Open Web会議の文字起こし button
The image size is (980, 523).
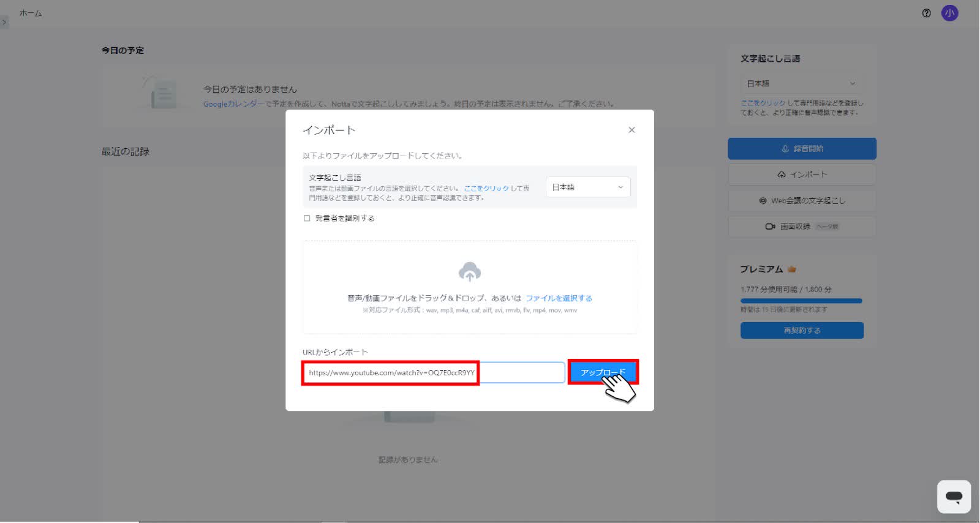[x=802, y=200]
